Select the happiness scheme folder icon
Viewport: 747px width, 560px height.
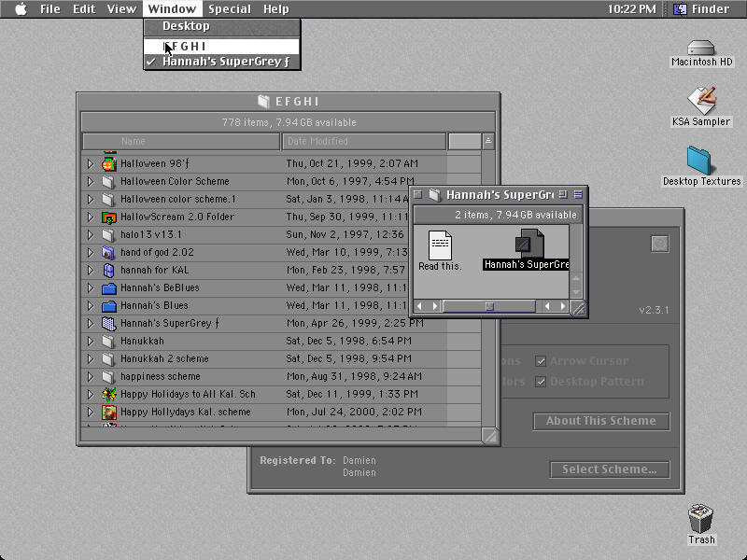pos(109,377)
